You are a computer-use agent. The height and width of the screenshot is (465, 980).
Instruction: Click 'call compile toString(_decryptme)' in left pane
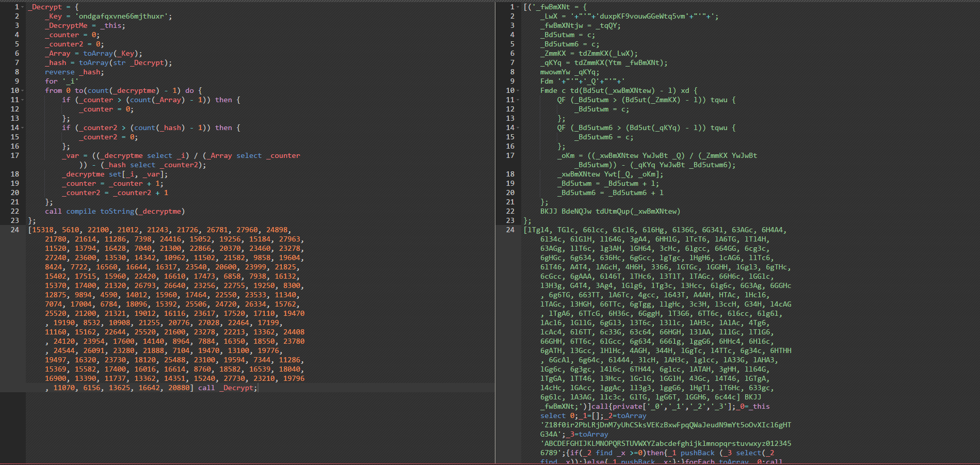(x=115, y=212)
